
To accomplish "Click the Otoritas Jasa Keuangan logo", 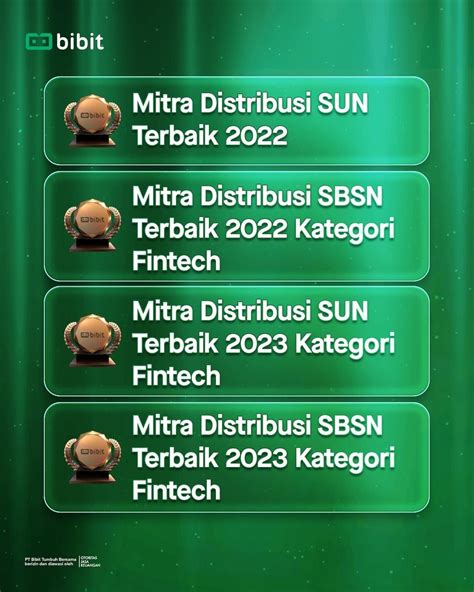I will point(90,561).
